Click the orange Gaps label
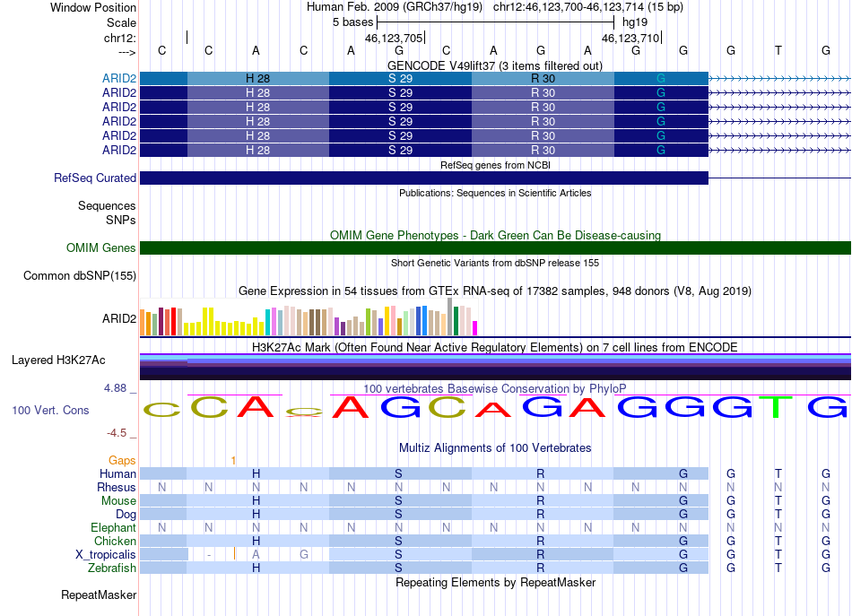The image size is (852, 616). (122, 460)
